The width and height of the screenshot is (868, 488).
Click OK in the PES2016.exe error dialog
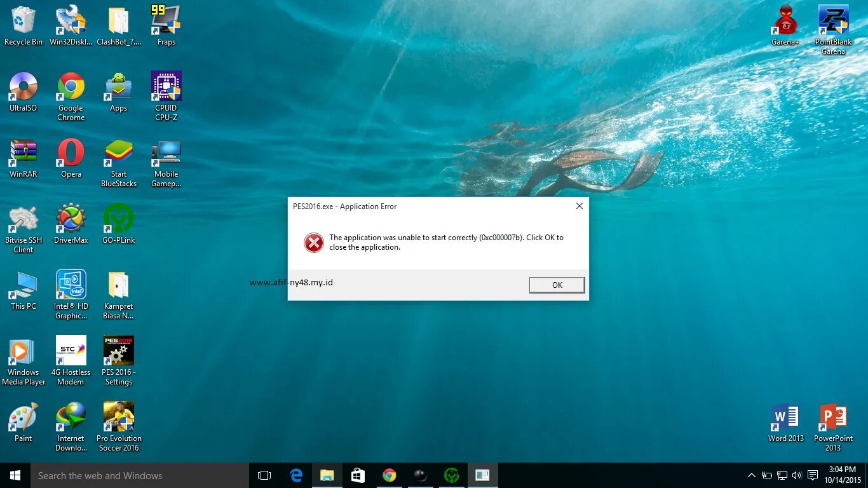click(557, 285)
